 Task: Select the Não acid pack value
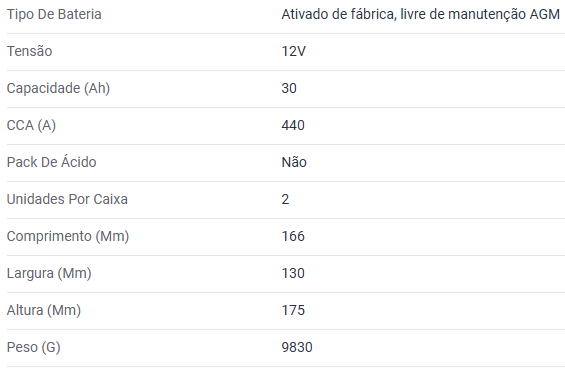coord(294,162)
